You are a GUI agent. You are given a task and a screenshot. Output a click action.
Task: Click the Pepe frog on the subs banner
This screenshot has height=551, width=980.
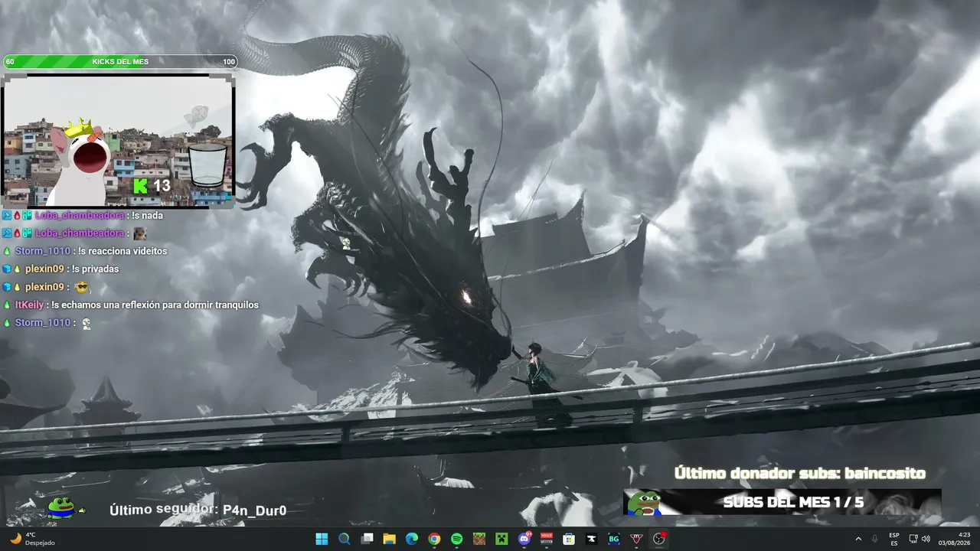(644, 502)
